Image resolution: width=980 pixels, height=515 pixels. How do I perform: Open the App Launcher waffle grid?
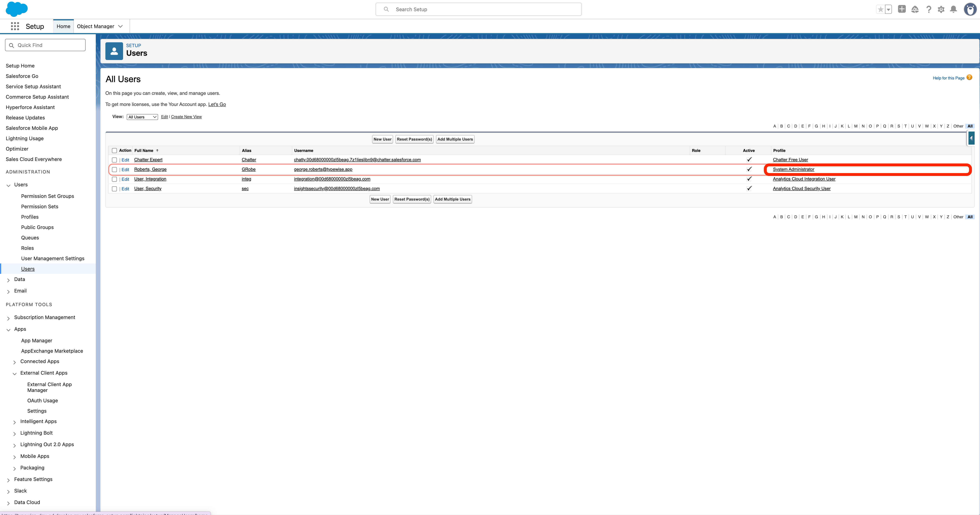click(x=15, y=26)
